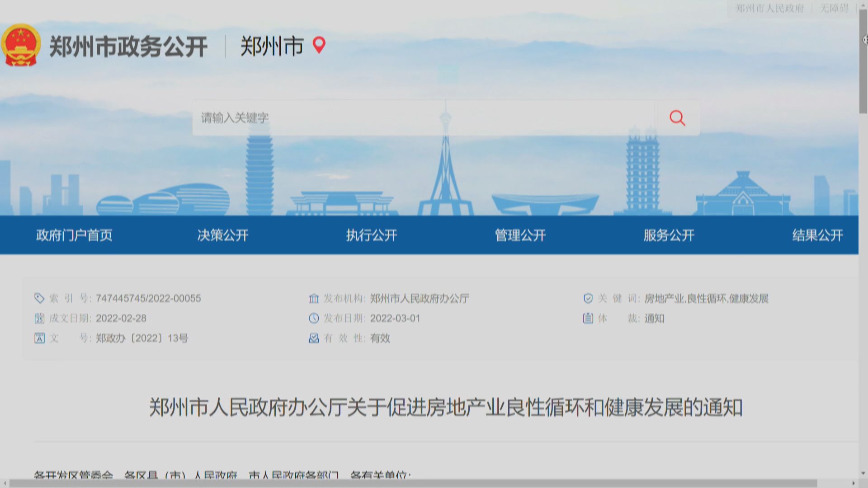Select the 执行公开 navigation tab
868x488 pixels.
pos(371,235)
